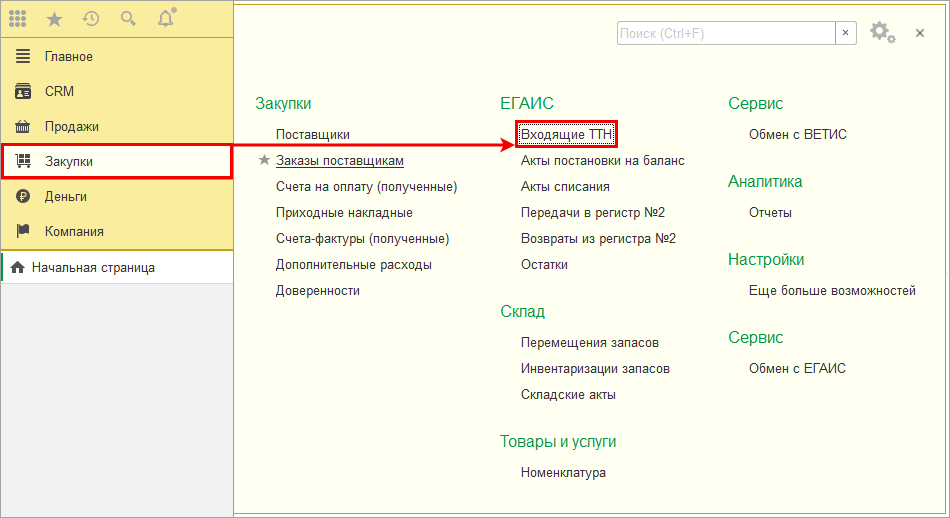Click the Закупки cart icon
The height and width of the screenshot is (518, 950).
point(23,161)
